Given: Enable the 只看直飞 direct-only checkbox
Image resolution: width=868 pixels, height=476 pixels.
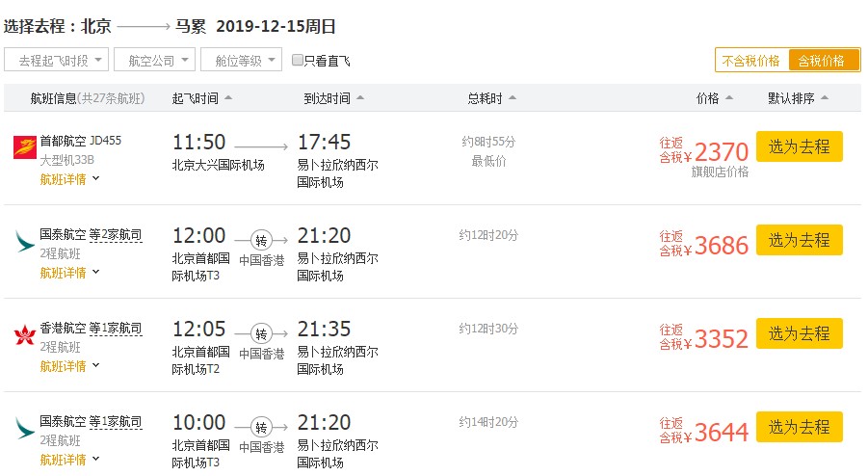Looking at the screenshot, I should [x=298, y=61].
